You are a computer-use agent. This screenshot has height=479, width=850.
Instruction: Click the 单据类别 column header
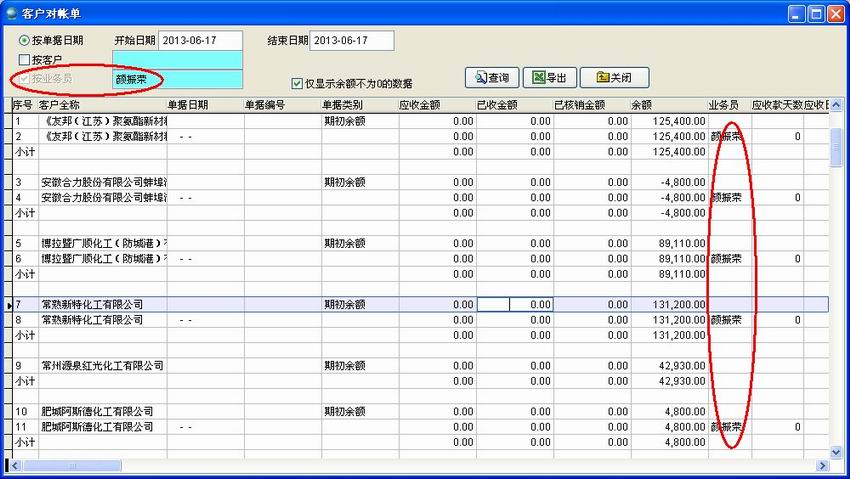click(357, 105)
